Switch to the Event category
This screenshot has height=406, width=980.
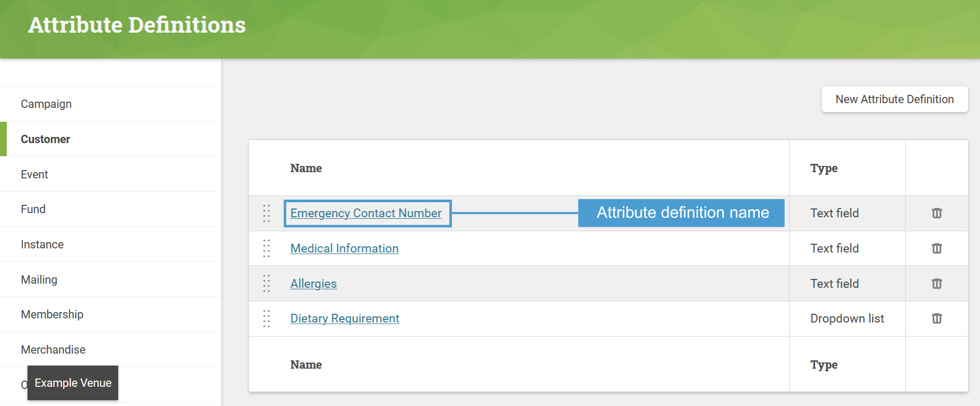(x=34, y=174)
